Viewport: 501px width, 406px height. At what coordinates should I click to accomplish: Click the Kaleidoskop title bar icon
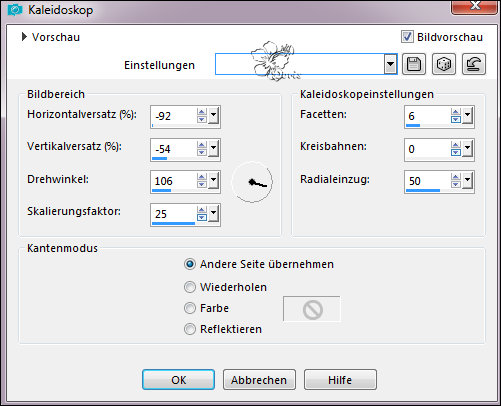click(x=15, y=10)
